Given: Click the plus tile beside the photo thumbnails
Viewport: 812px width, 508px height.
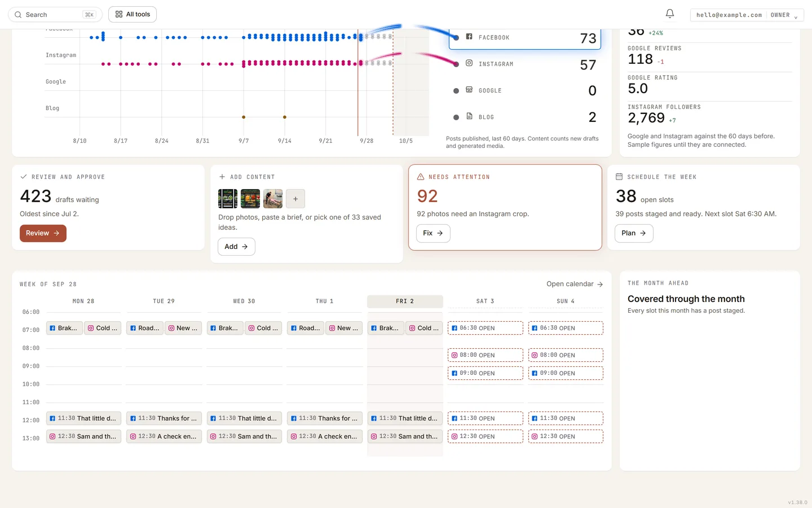Looking at the screenshot, I should (295, 199).
